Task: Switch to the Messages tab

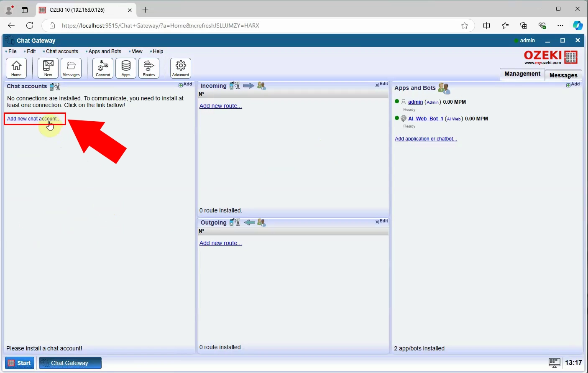Action: coord(563,75)
